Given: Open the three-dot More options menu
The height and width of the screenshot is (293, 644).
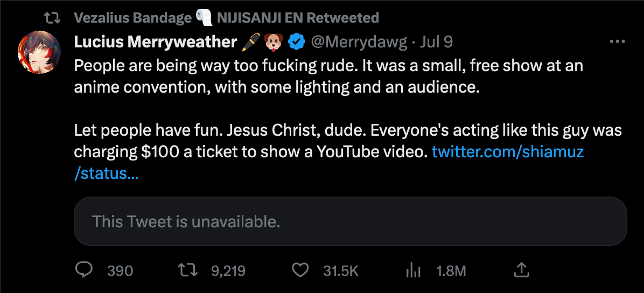Looking at the screenshot, I should click(x=617, y=41).
